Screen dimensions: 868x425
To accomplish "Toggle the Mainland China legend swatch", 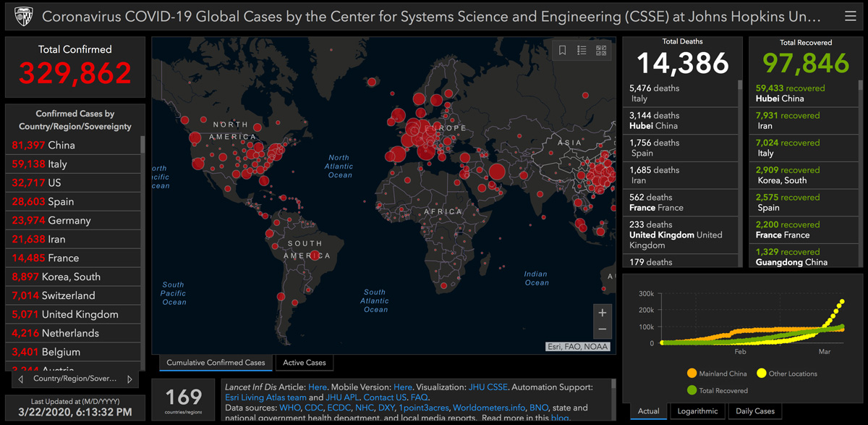I will (692, 374).
